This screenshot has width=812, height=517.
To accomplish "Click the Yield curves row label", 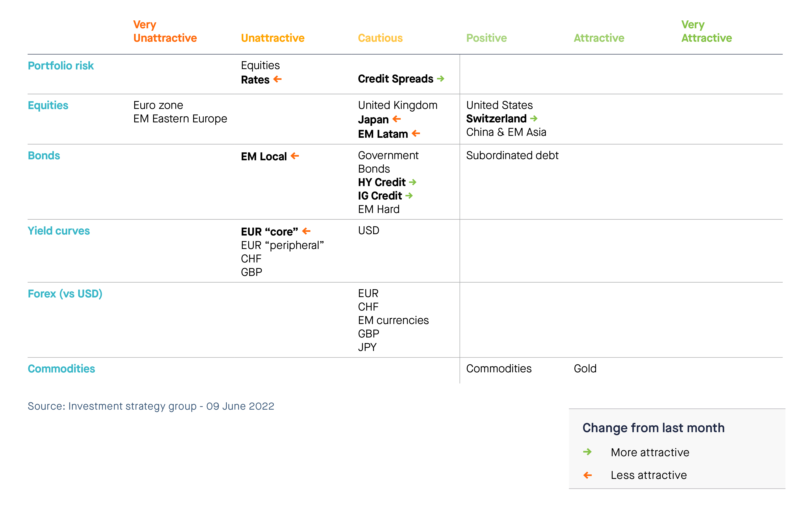I will (59, 231).
